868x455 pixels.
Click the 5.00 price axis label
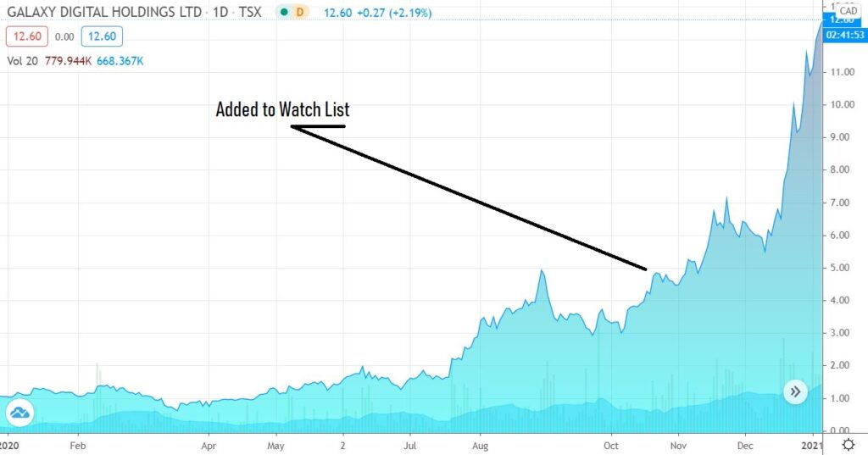(840, 268)
